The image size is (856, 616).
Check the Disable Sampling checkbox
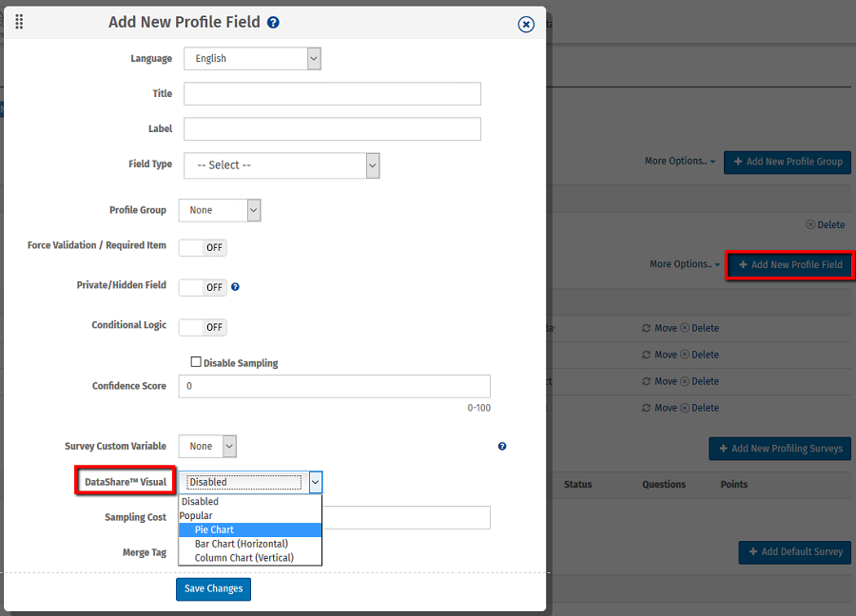click(x=196, y=362)
